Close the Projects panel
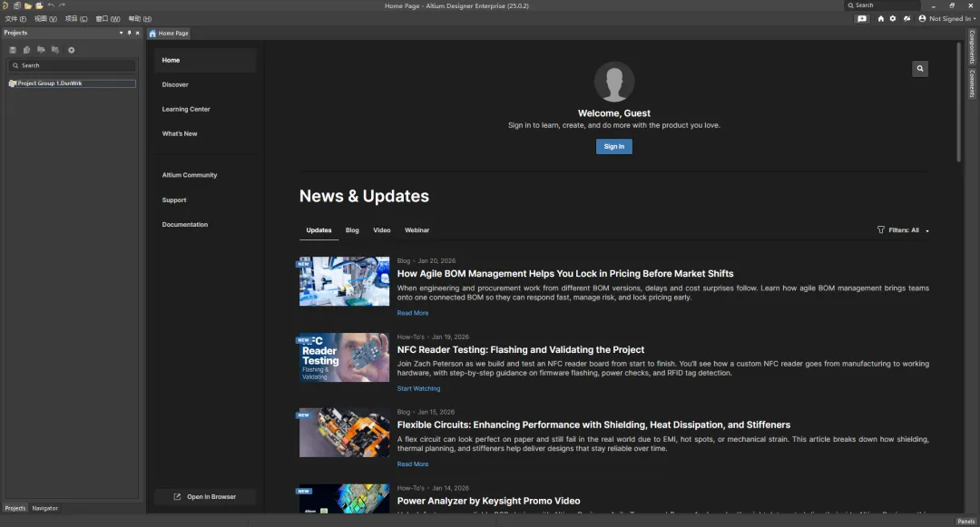This screenshot has height=527, width=980. [x=138, y=33]
